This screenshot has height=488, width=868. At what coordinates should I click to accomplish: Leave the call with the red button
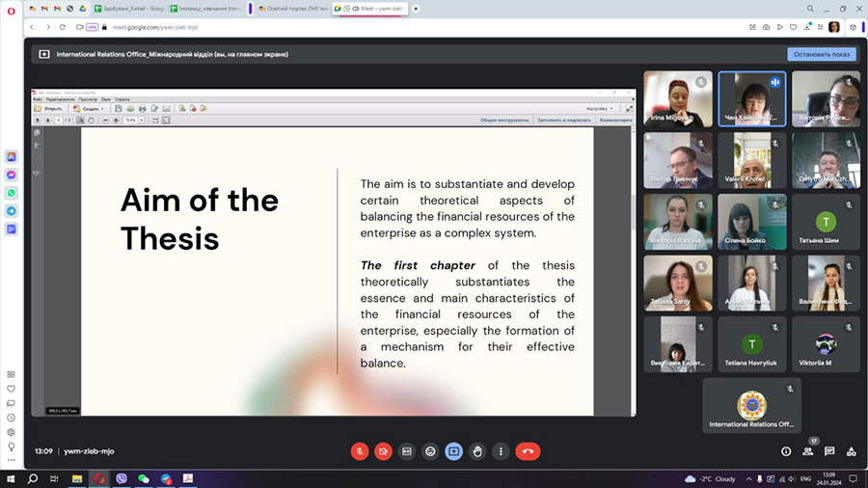529,451
